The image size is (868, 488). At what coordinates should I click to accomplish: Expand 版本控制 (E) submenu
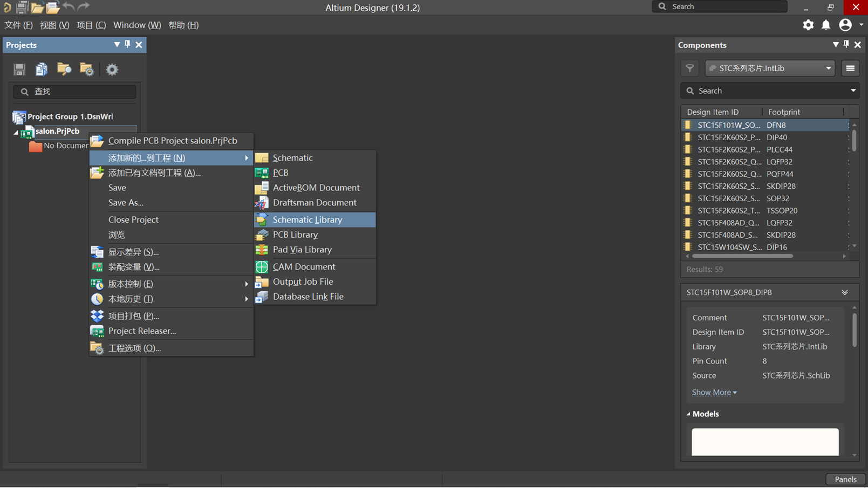(x=171, y=284)
